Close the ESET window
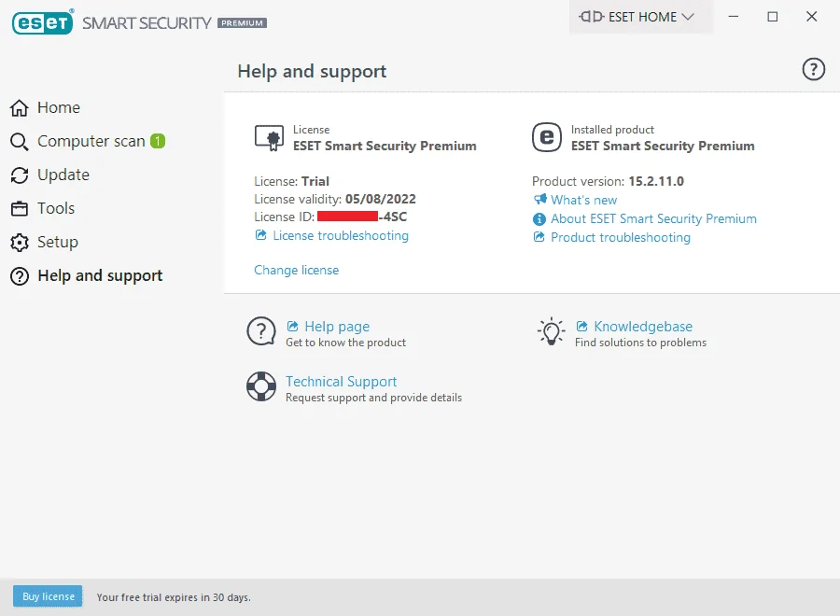This screenshot has width=840, height=616. pos(812,17)
